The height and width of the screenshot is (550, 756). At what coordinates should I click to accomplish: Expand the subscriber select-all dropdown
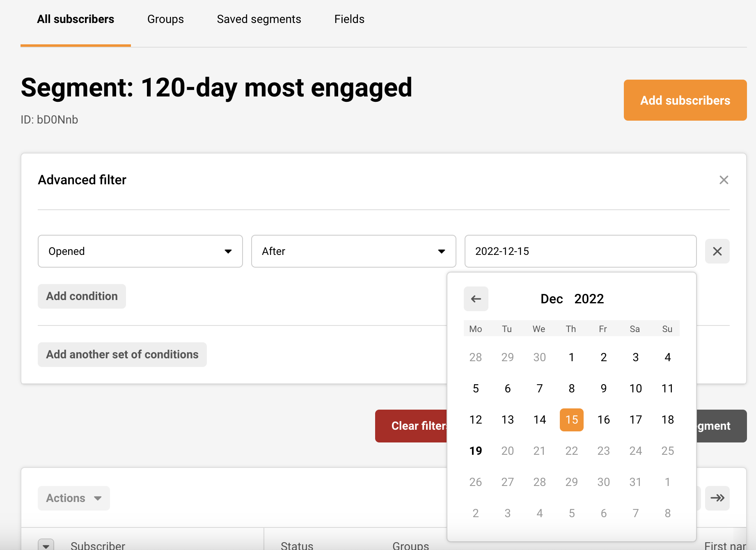(46, 545)
